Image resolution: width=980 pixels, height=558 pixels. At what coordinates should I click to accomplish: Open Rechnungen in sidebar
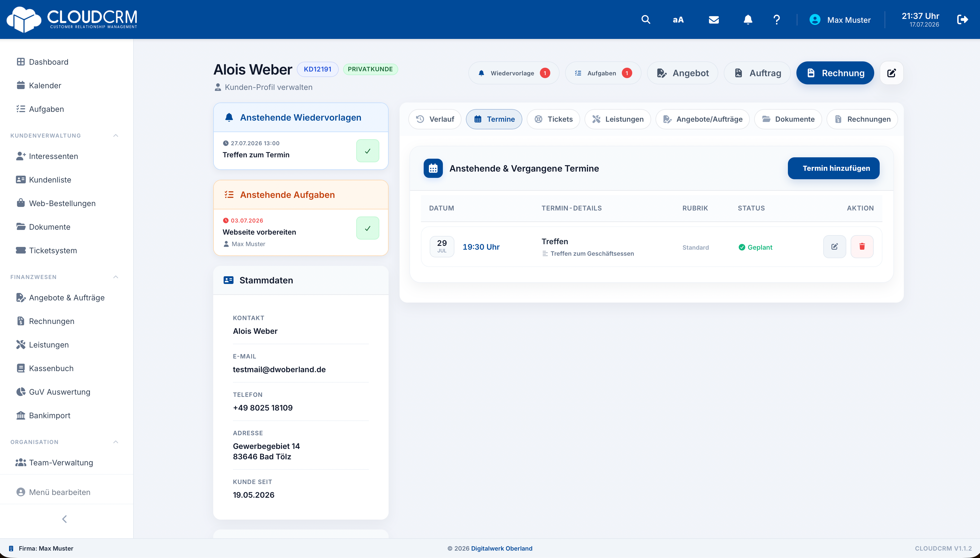pyautogui.click(x=51, y=321)
